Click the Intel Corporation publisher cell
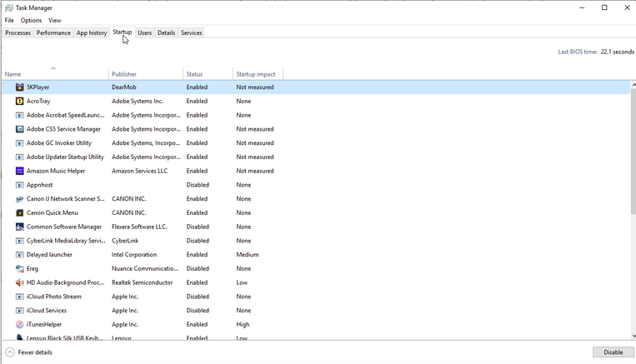The image size is (636, 364). 134,255
